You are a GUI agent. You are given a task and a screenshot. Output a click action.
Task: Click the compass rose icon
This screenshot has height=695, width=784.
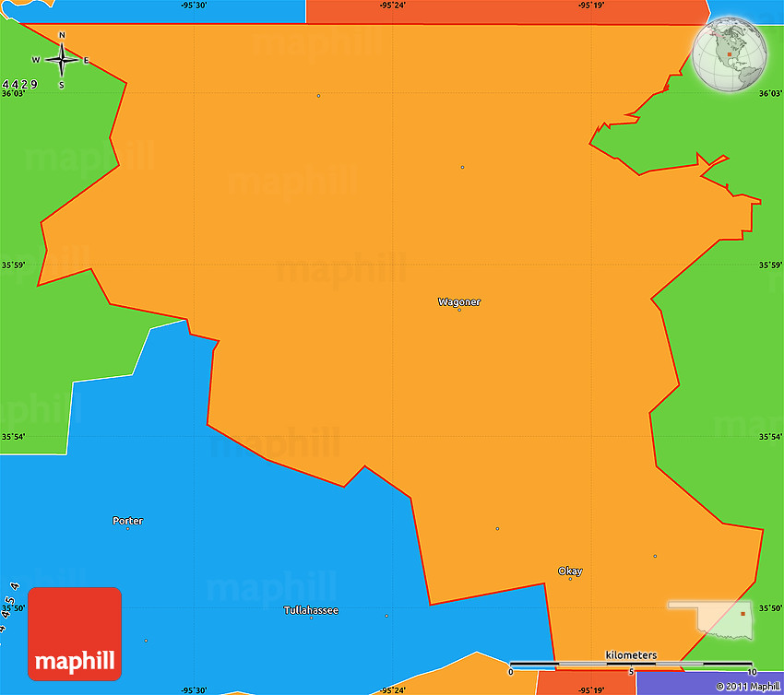[62, 61]
